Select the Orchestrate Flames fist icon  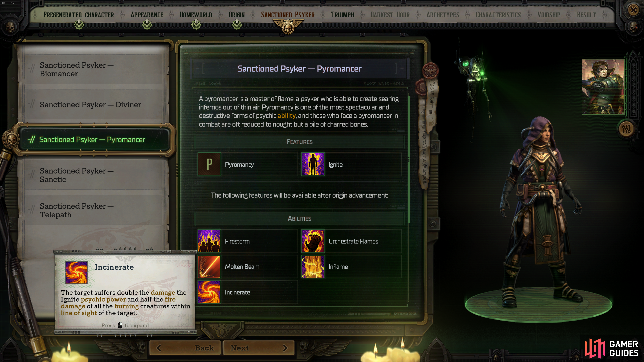click(x=313, y=241)
